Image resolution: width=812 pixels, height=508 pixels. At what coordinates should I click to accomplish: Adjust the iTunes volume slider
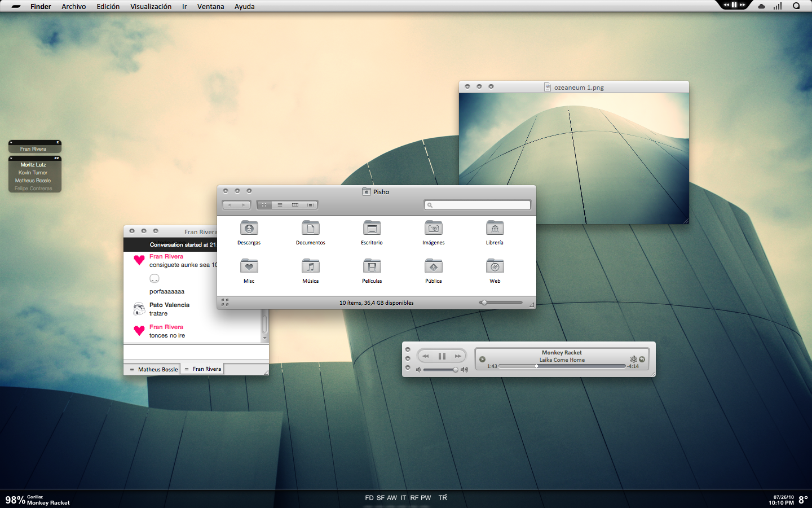tap(440, 370)
